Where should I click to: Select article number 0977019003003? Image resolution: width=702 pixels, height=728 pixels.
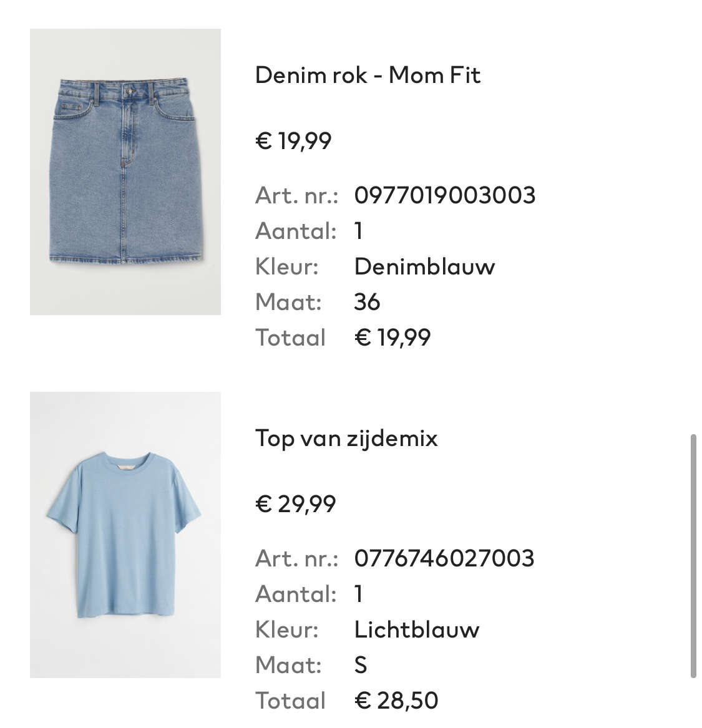click(445, 195)
